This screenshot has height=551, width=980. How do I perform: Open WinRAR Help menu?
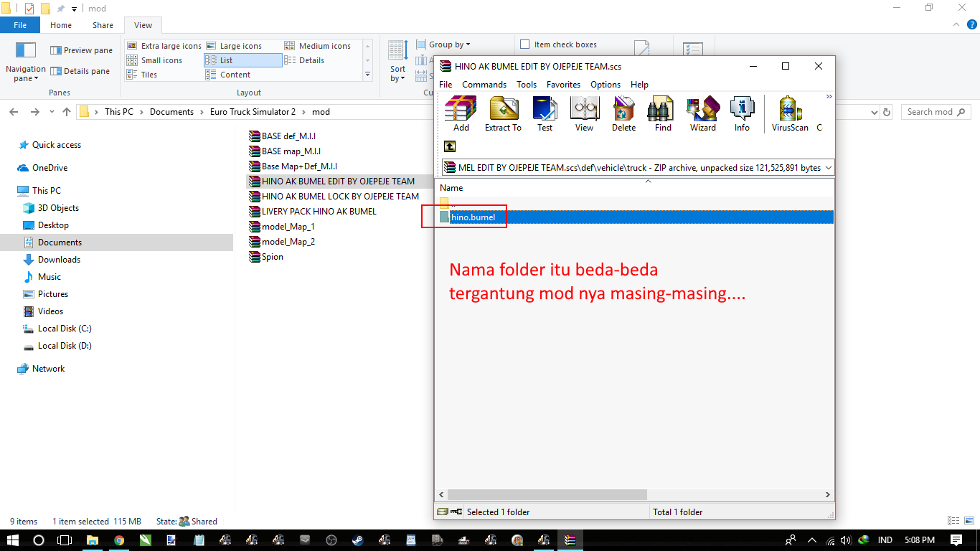pos(639,85)
